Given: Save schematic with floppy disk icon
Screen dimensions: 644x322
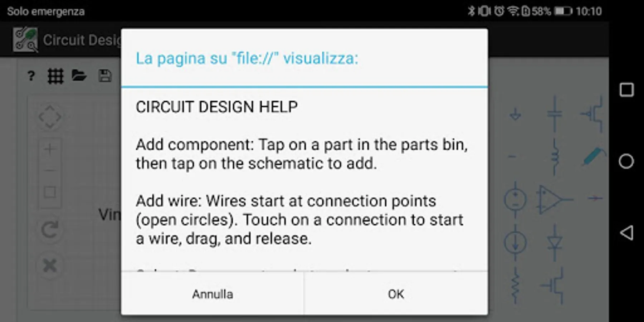Looking at the screenshot, I should pos(105,76).
